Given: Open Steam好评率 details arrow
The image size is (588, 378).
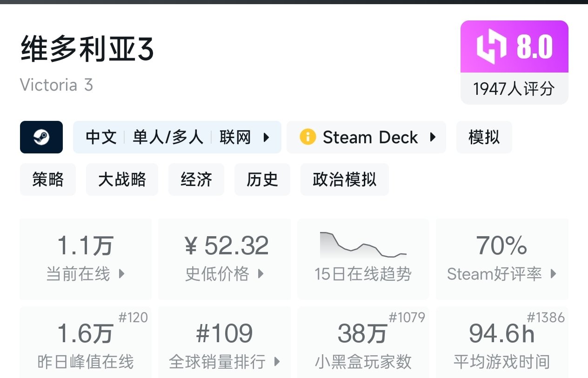Looking at the screenshot, I should pyautogui.click(x=553, y=274).
